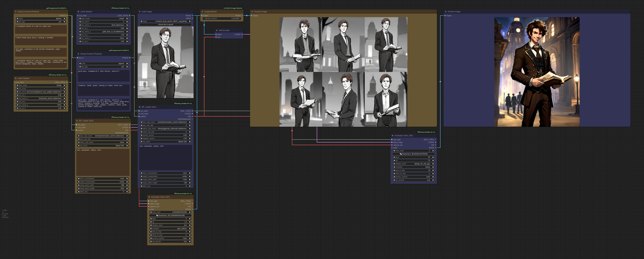This screenshot has width=644, height=259.
Task: Click 'choose file to upload' button
Action: pyautogui.click(x=165, y=25)
